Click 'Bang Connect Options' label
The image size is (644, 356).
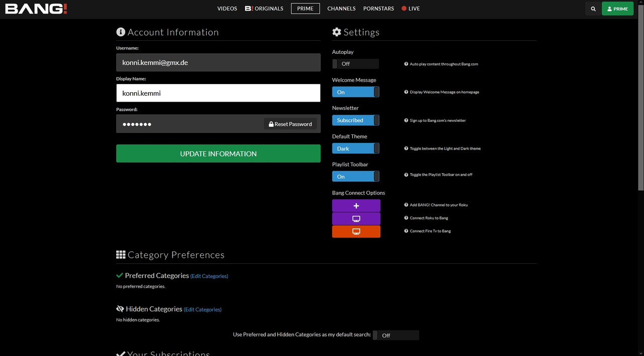[x=359, y=193]
